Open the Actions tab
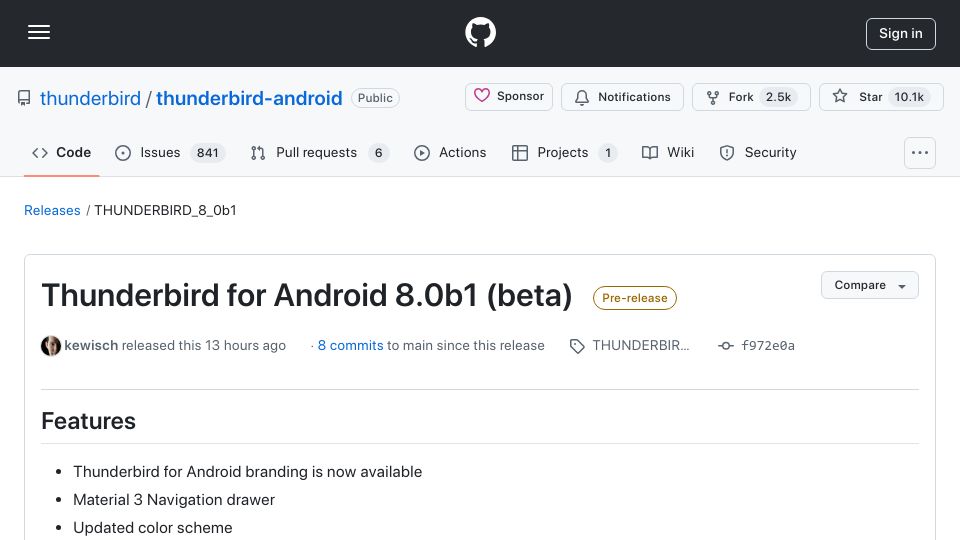The height and width of the screenshot is (540, 960). pos(450,152)
